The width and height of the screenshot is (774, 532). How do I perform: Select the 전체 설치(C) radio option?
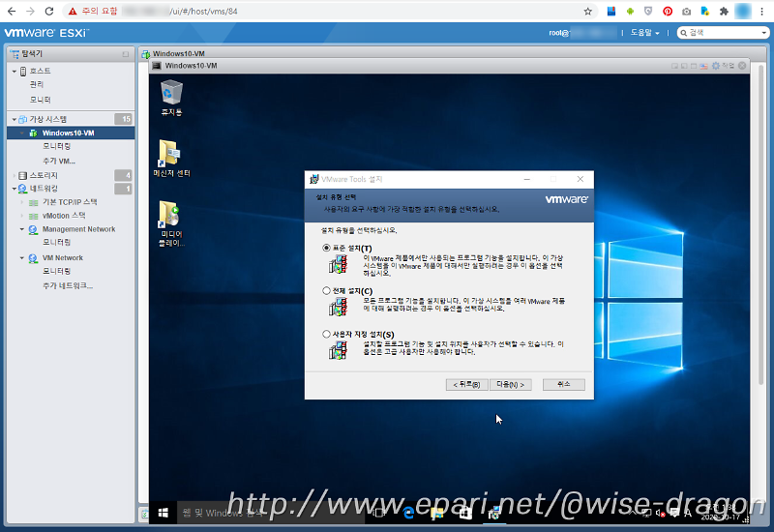coord(326,291)
